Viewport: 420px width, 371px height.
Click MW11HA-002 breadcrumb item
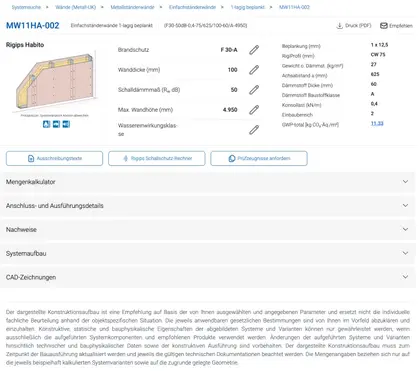(x=294, y=7)
